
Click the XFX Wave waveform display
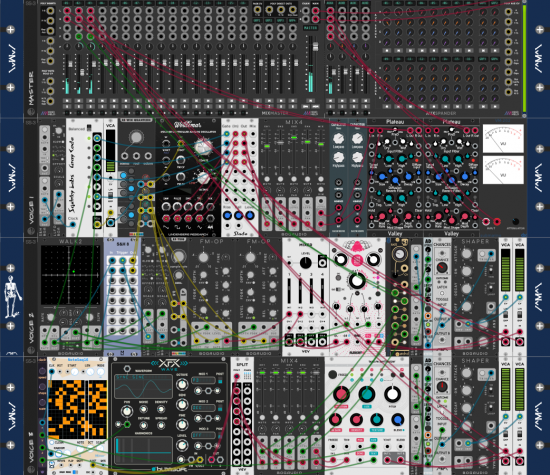pyautogui.click(x=143, y=387)
